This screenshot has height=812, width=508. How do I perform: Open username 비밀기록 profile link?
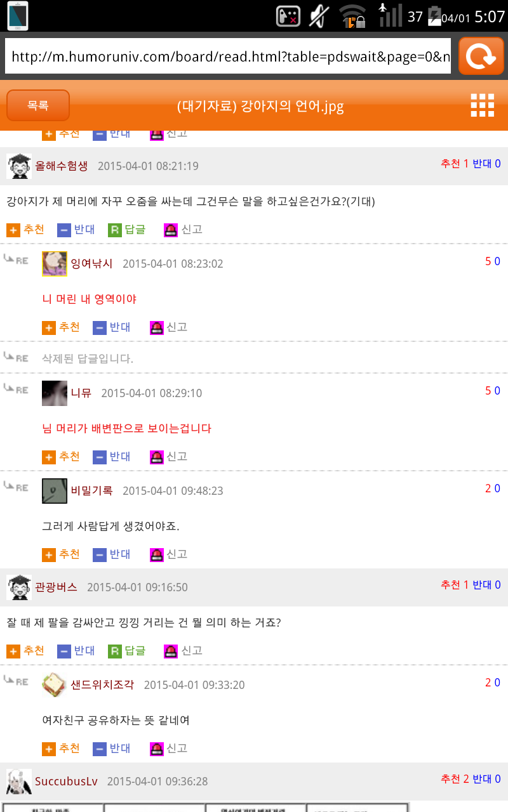pyautogui.click(x=91, y=490)
